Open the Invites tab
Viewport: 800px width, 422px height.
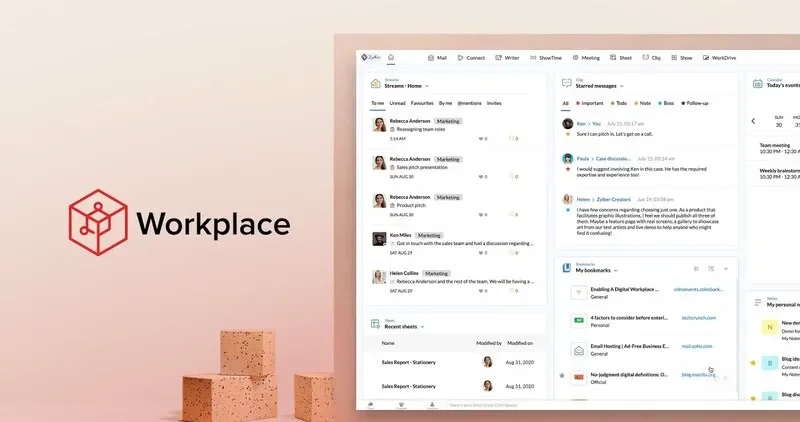click(494, 103)
